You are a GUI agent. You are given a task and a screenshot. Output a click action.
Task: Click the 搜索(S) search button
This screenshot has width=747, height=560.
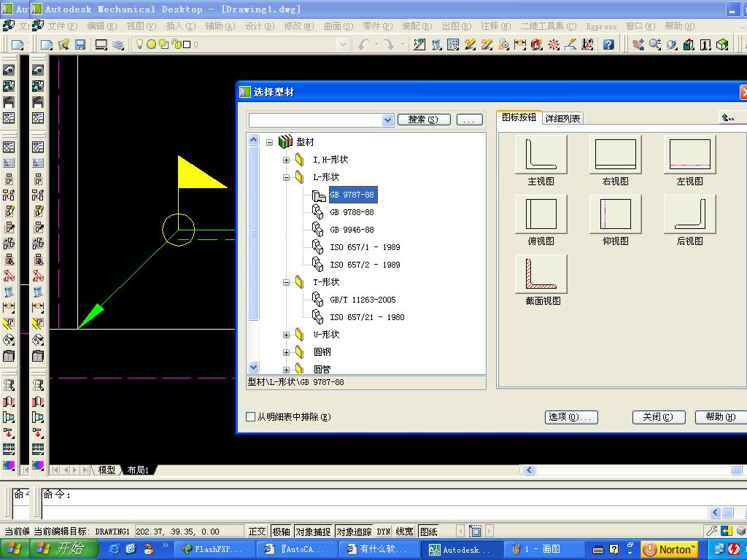[424, 120]
